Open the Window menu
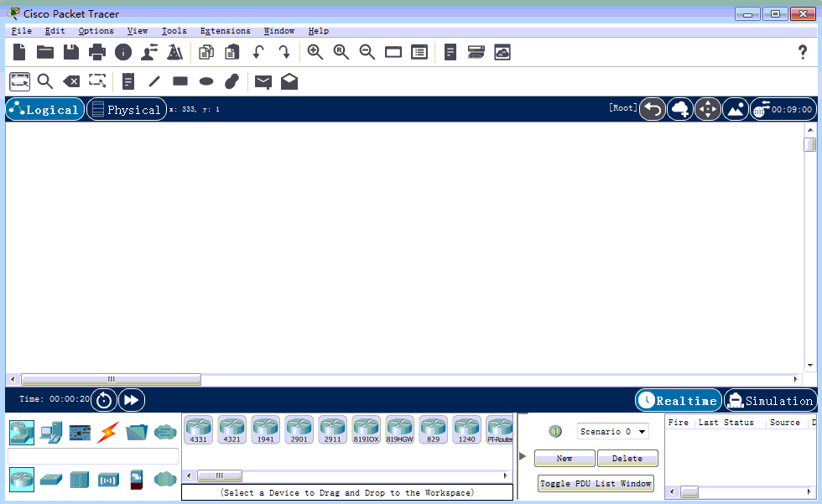This screenshot has width=822, height=504. click(278, 31)
